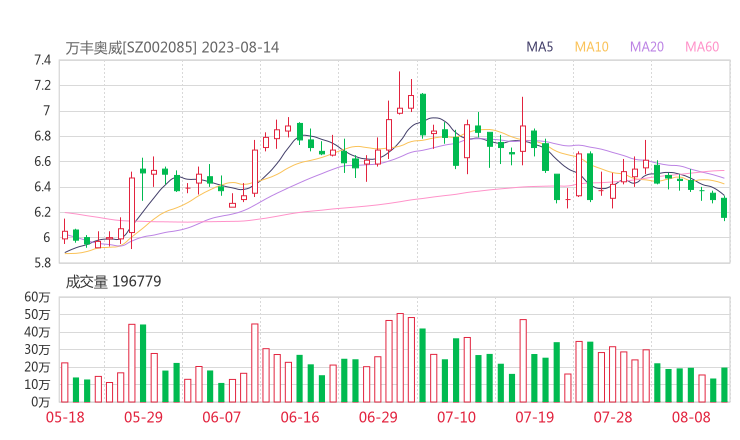
Task: Click the 60万 volume axis label
Action: click(x=37, y=297)
